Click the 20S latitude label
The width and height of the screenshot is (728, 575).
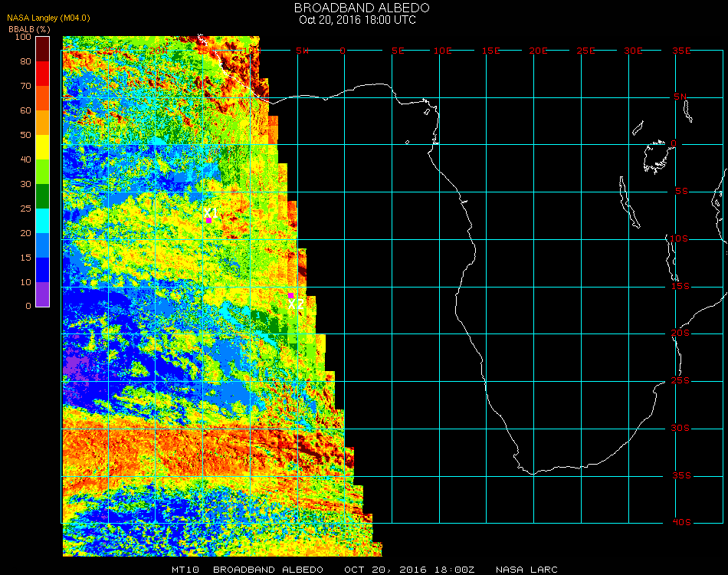click(680, 333)
